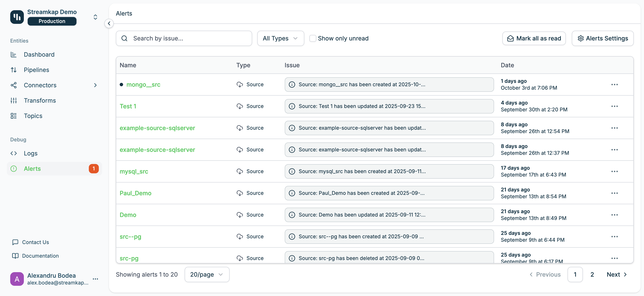
Task: Click the Search by issue field
Action: tap(190, 39)
